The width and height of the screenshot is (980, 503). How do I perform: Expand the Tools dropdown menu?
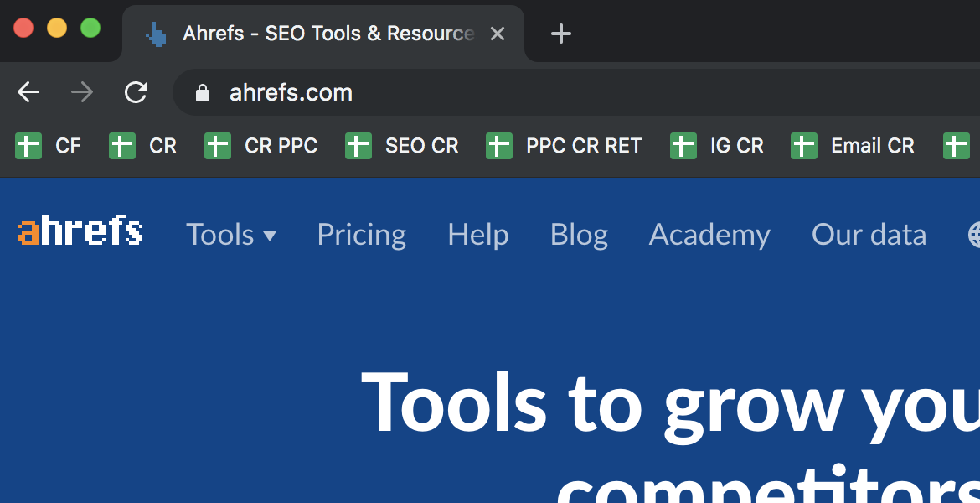coord(230,235)
